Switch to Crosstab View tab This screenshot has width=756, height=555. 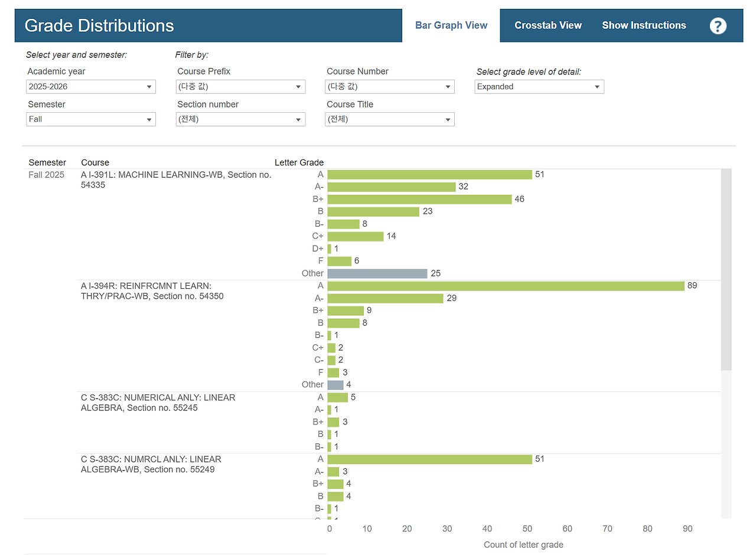pos(548,25)
